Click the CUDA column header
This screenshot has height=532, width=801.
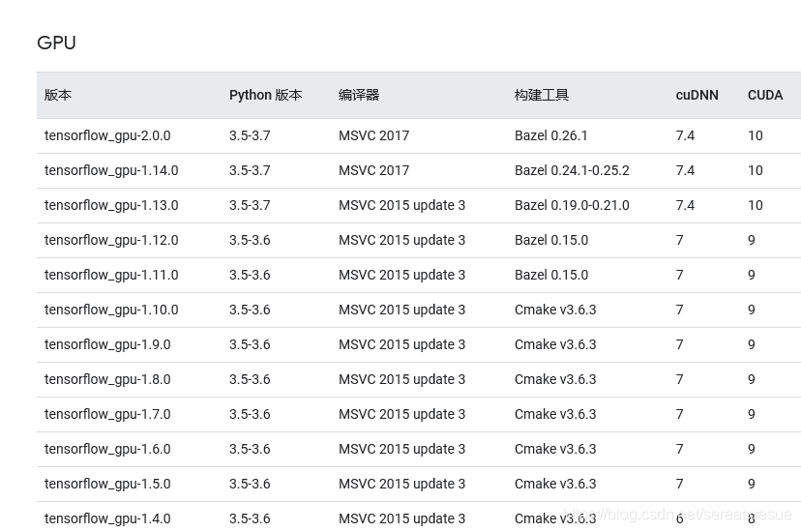[x=765, y=95]
